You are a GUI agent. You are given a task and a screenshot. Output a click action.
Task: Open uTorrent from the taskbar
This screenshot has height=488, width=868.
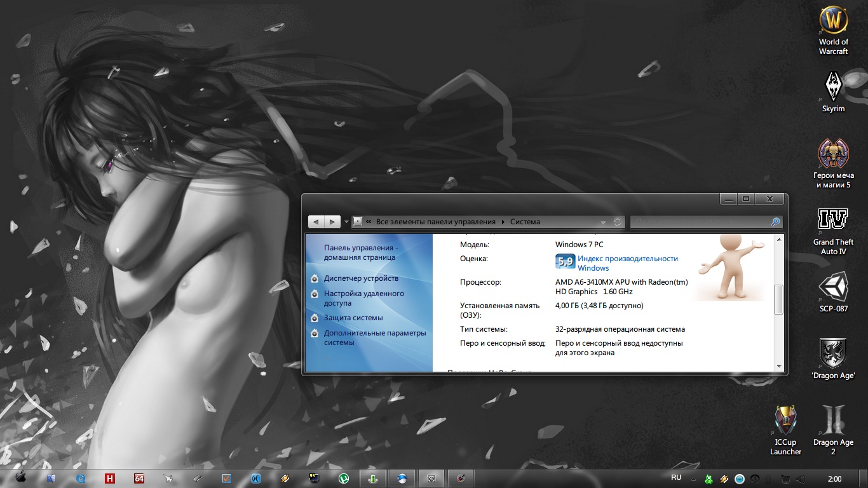tap(344, 478)
